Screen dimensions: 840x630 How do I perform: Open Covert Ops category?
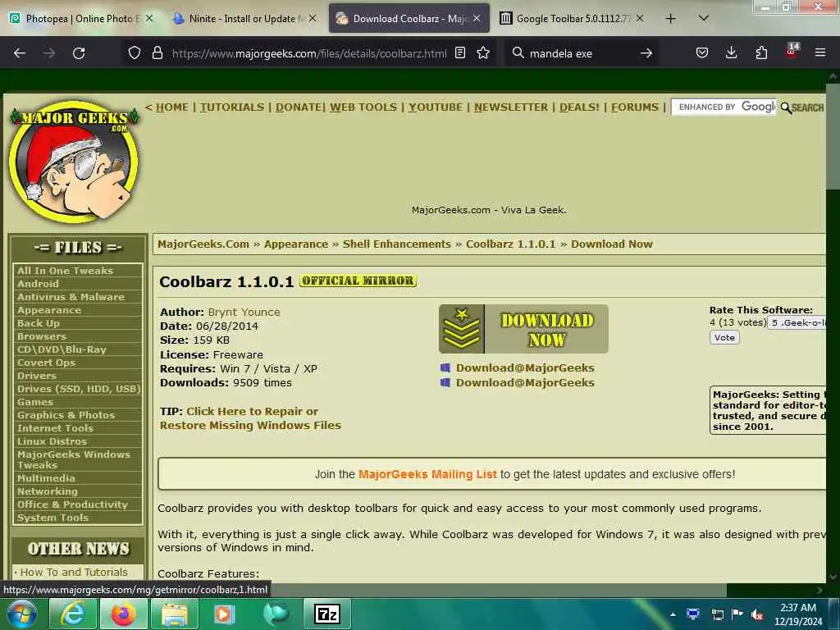[46, 363]
